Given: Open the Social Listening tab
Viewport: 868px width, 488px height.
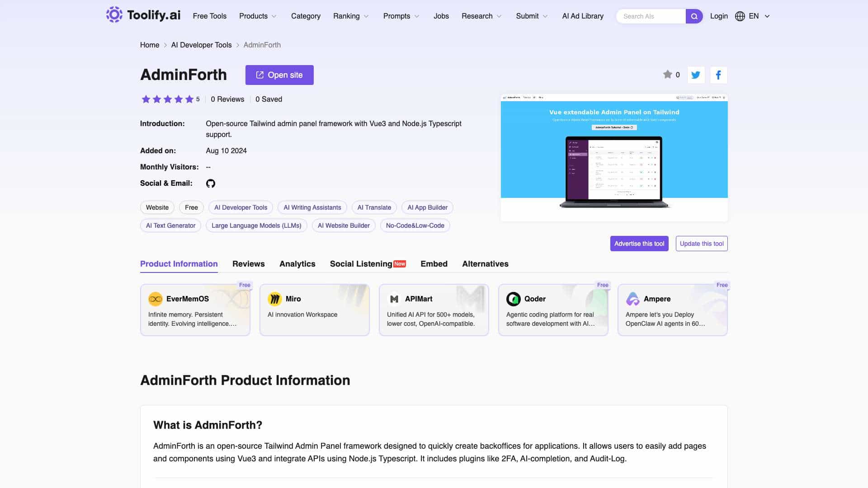Looking at the screenshot, I should click(368, 264).
